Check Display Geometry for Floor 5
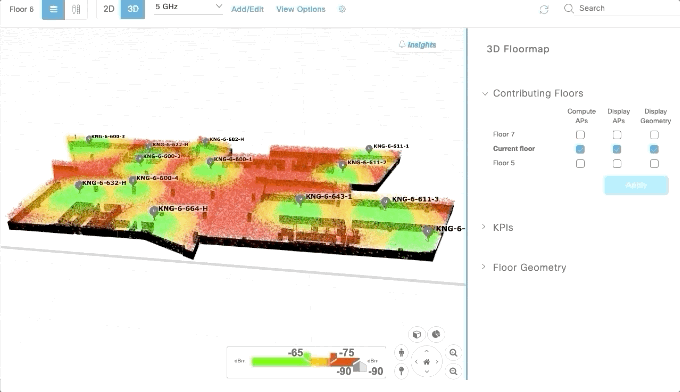 [654, 163]
